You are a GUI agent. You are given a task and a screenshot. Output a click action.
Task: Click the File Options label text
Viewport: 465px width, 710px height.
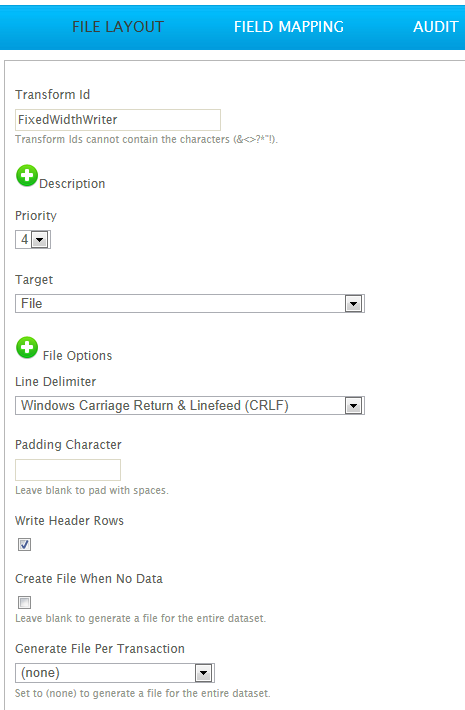(77, 355)
